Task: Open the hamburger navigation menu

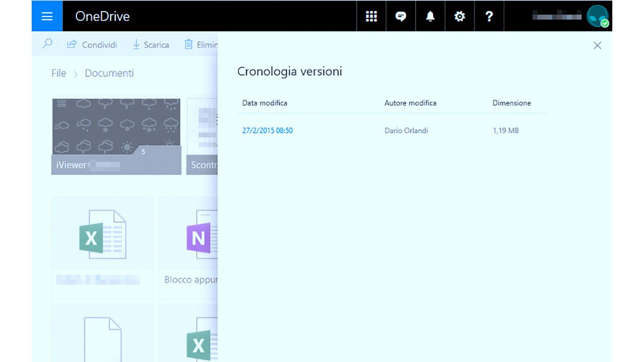Action: pos(47,16)
